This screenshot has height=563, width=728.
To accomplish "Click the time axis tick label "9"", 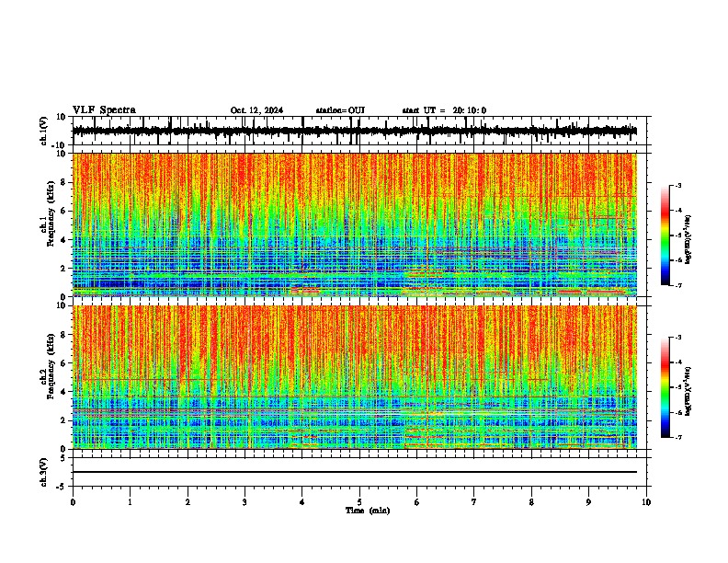I will click(588, 502).
